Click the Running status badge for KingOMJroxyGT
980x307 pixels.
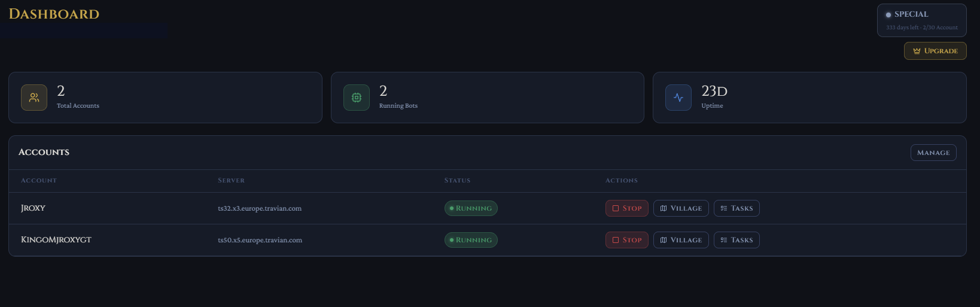pyautogui.click(x=471, y=240)
